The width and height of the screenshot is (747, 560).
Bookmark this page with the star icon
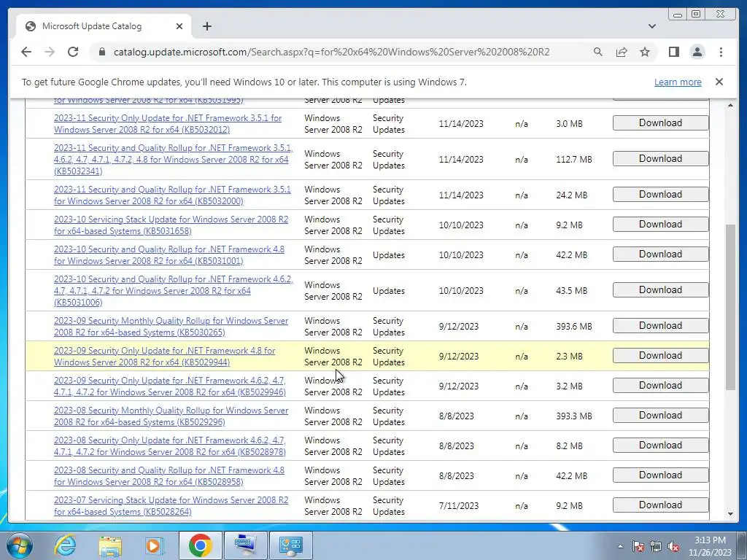point(645,52)
